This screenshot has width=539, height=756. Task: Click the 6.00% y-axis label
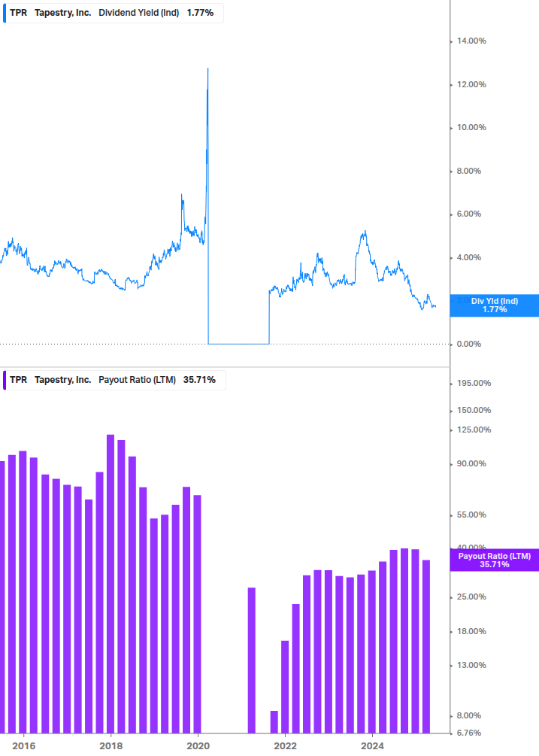[x=469, y=214]
